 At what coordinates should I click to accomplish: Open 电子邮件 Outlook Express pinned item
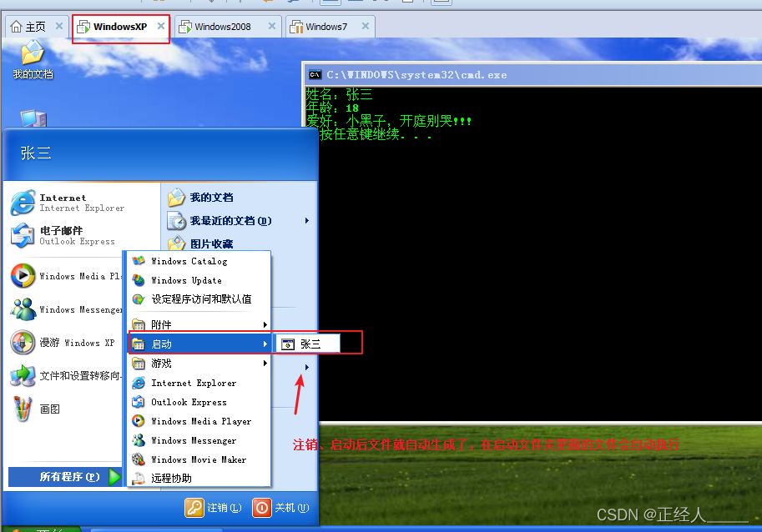point(63,235)
